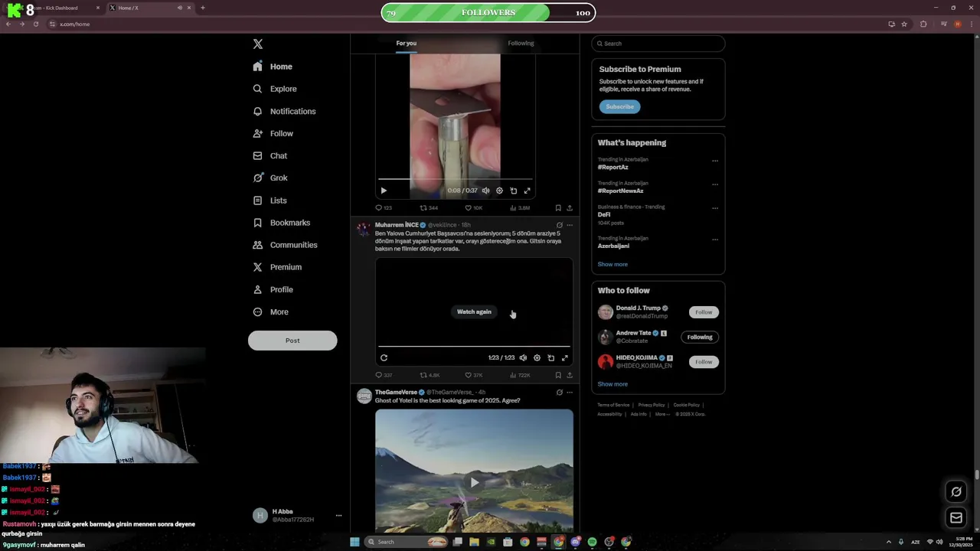Open Spotify from Windows taskbar
This screenshot has height=551, width=980.
(x=592, y=542)
